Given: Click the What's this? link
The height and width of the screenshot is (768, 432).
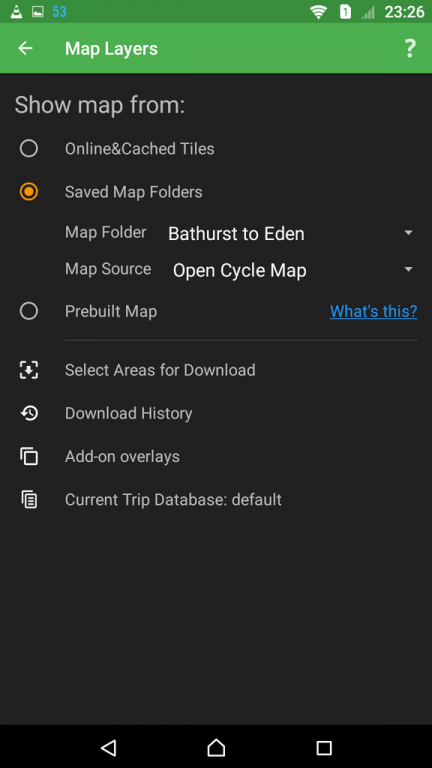Looking at the screenshot, I should coord(374,311).
